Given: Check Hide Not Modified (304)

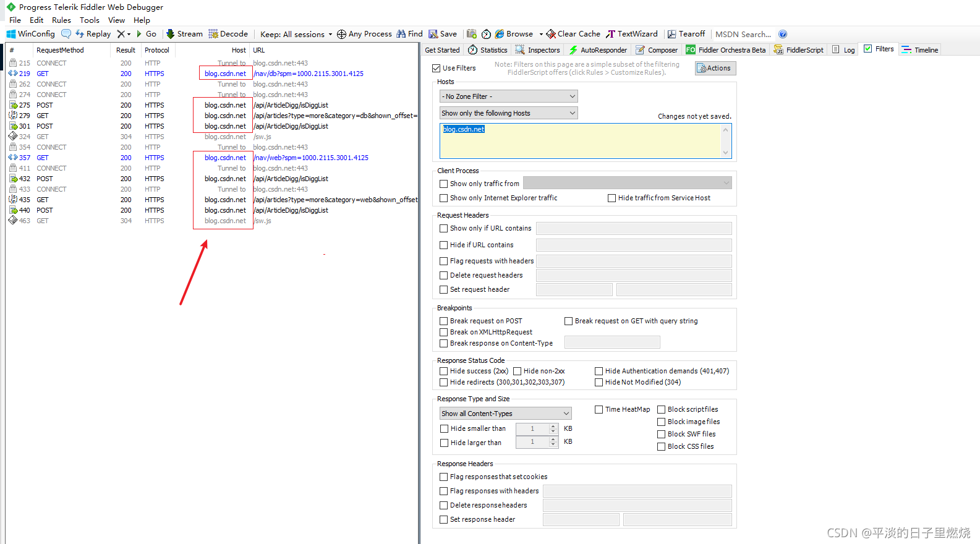Looking at the screenshot, I should (599, 382).
